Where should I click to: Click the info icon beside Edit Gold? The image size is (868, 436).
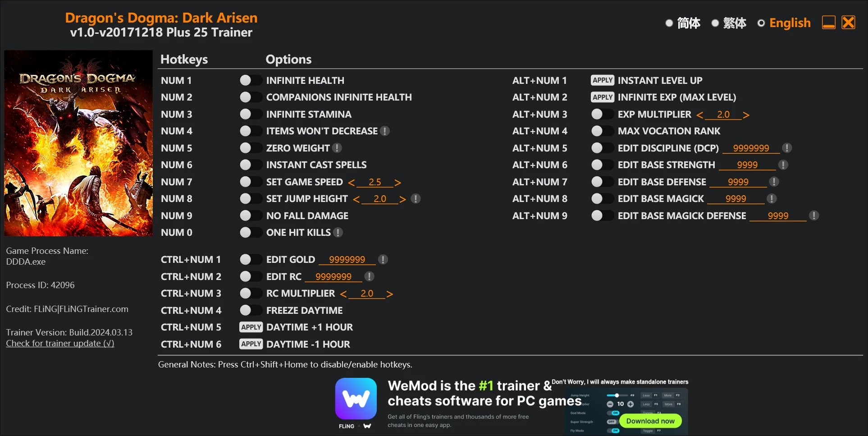[383, 260]
